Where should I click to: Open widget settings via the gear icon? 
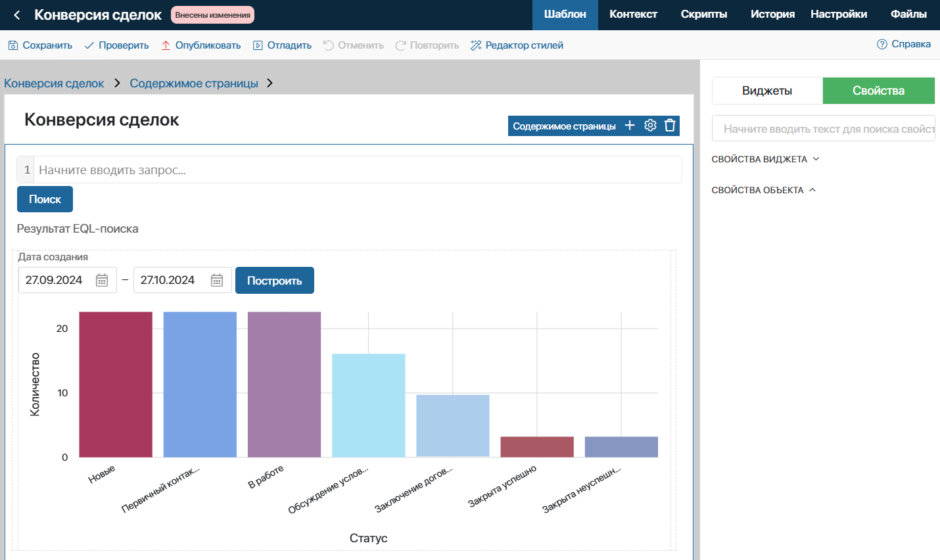coord(650,126)
